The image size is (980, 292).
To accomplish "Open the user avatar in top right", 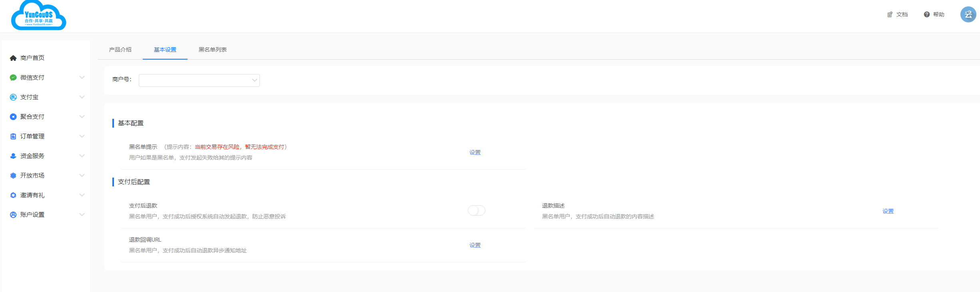I will [968, 14].
